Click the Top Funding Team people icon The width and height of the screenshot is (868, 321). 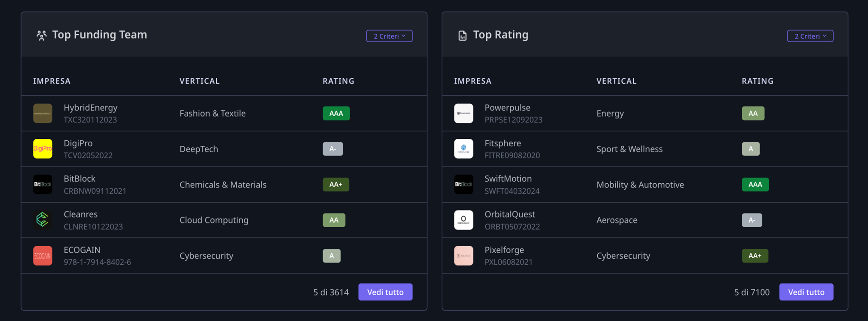pos(41,35)
